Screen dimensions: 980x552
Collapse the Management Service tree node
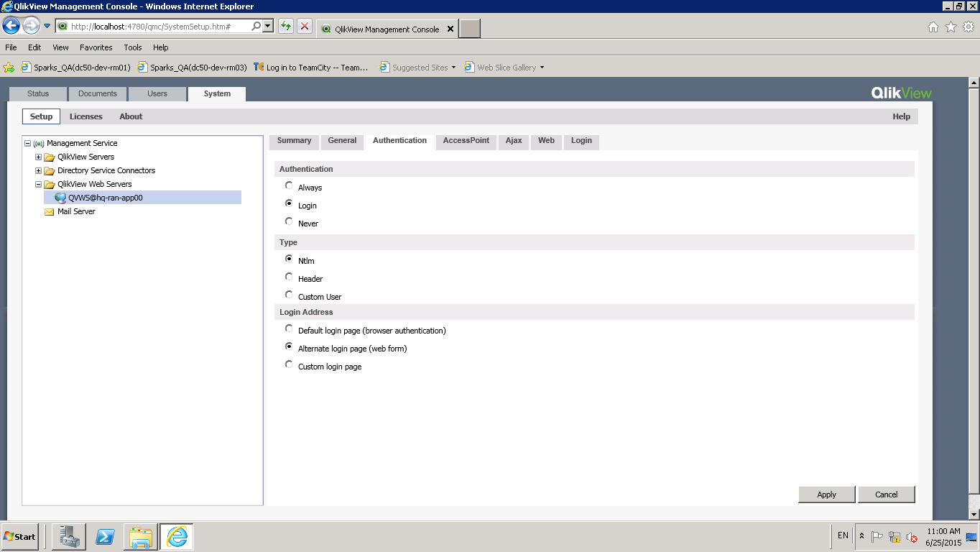coord(28,143)
